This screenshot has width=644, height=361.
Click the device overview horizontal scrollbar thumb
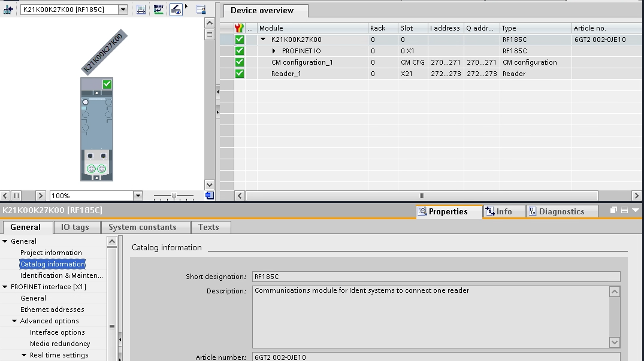(422, 196)
